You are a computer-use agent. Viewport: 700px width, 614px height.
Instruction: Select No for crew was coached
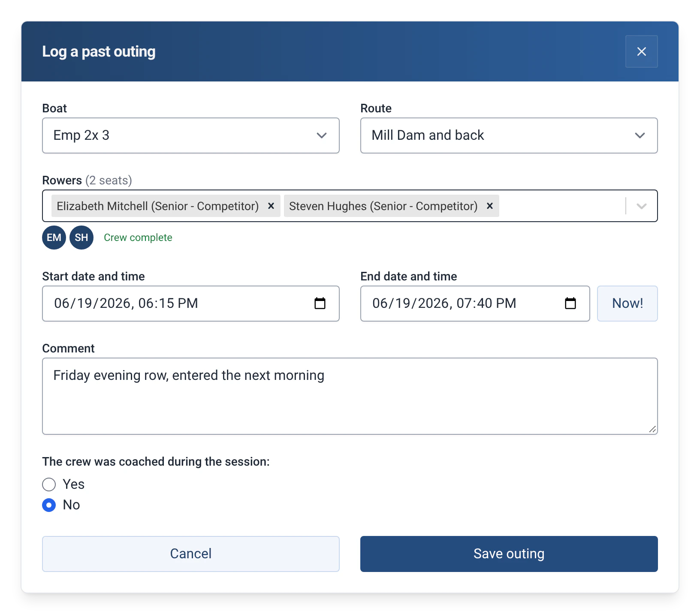(49, 505)
